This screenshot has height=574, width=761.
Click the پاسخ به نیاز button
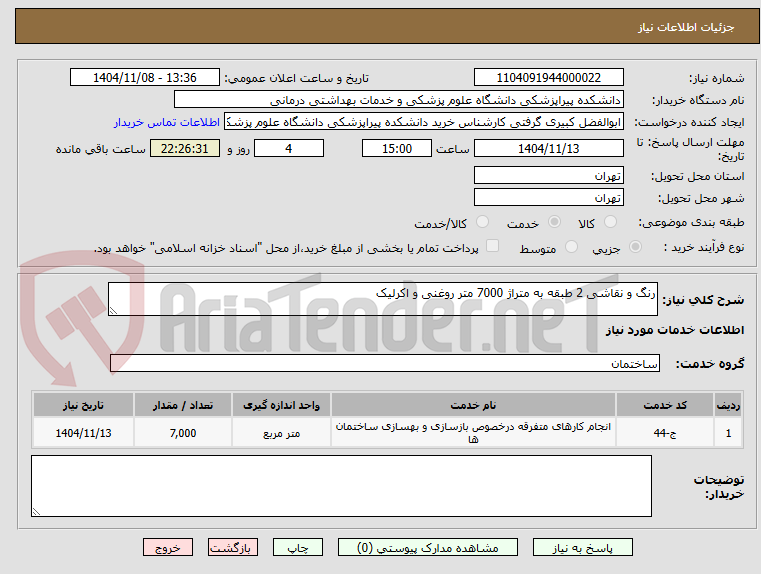(582, 547)
